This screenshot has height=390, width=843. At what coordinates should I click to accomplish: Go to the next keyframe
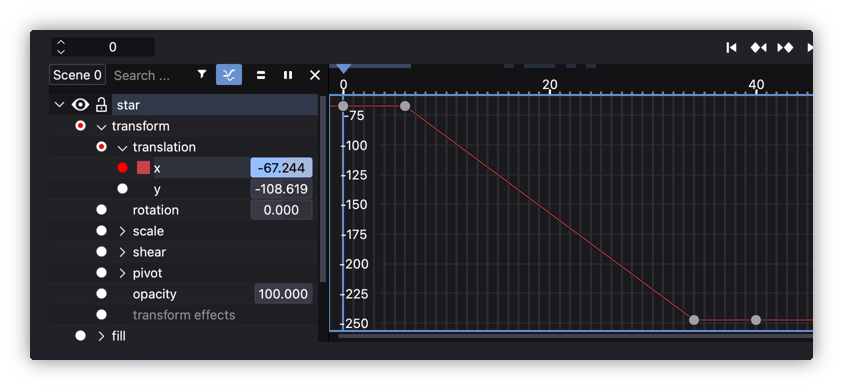point(785,47)
